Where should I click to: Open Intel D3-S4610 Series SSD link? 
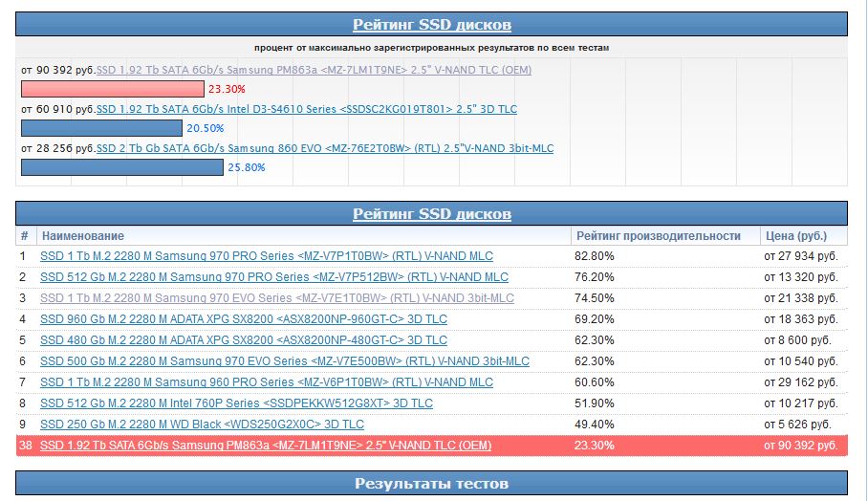point(307,109)
